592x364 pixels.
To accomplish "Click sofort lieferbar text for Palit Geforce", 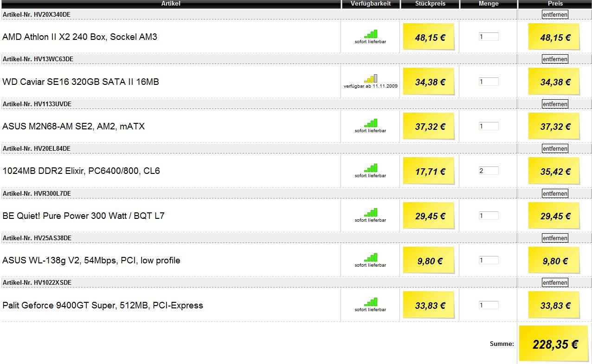I will [x=371, y=310].
